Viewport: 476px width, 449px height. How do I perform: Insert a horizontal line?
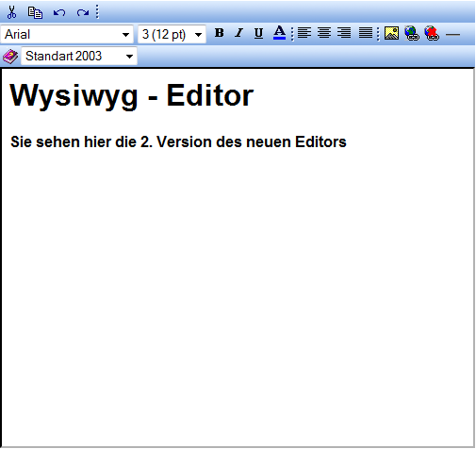pos(452,34)
